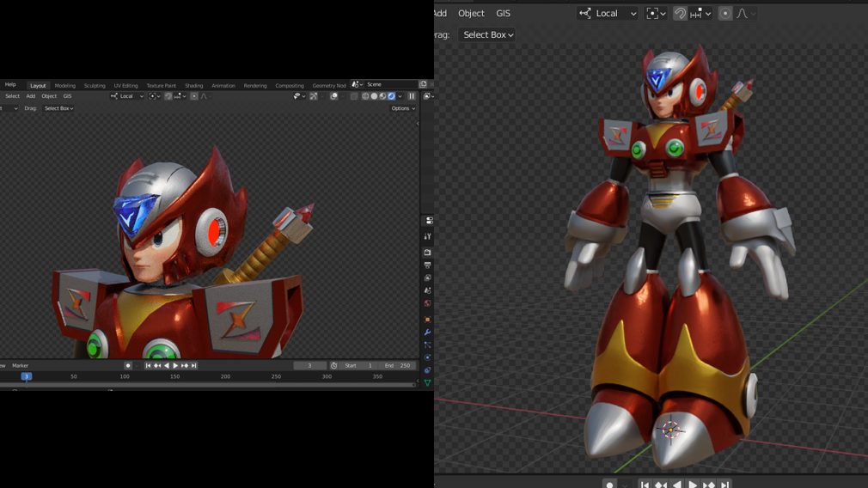Select rendered viewport shading sphere
This screenshot has height=488, width=868.
(x=391, y=96)
